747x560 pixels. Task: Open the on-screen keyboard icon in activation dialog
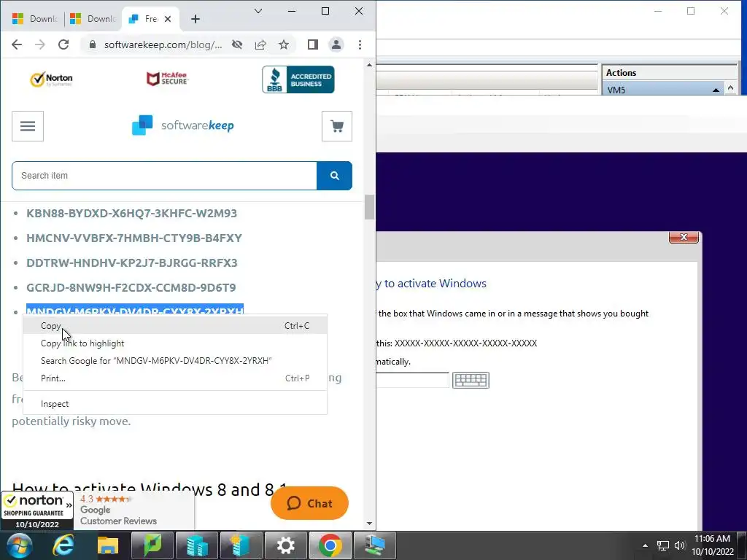pos(471,380)
